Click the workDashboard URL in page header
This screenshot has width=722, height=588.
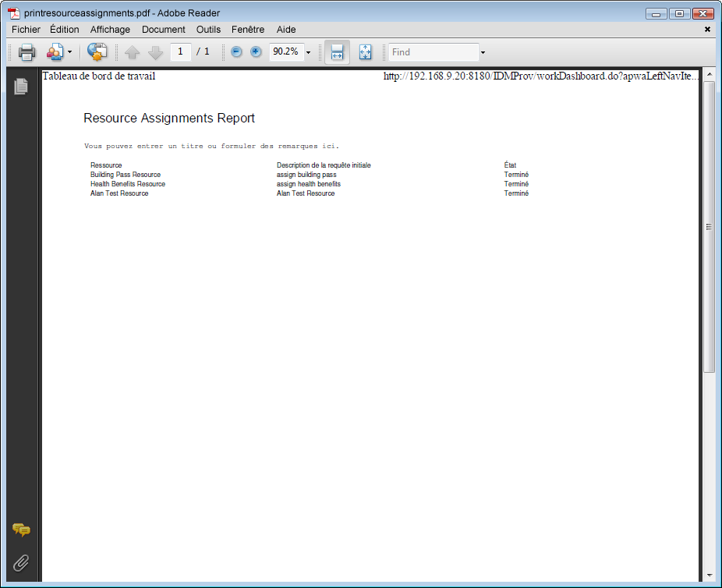[x=540, y=76]
